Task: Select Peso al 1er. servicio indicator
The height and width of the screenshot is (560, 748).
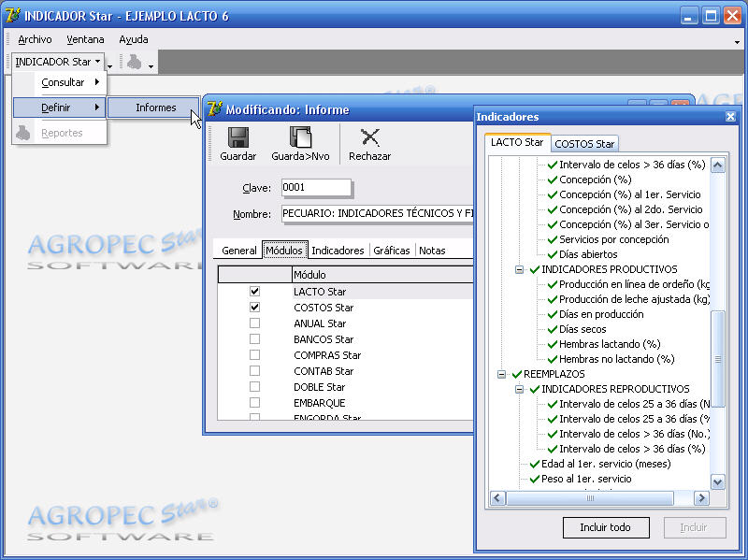Action: [586, 479]
